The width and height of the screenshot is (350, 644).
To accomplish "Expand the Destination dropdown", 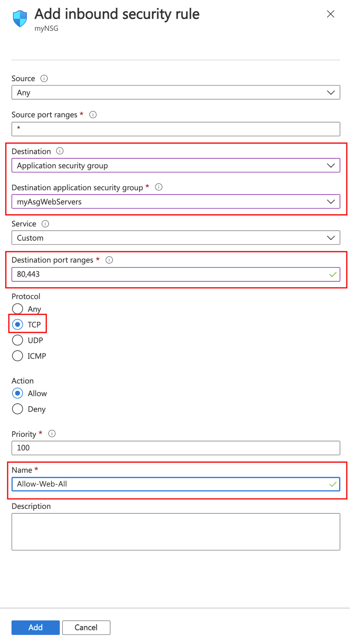I will click(175, 165).
